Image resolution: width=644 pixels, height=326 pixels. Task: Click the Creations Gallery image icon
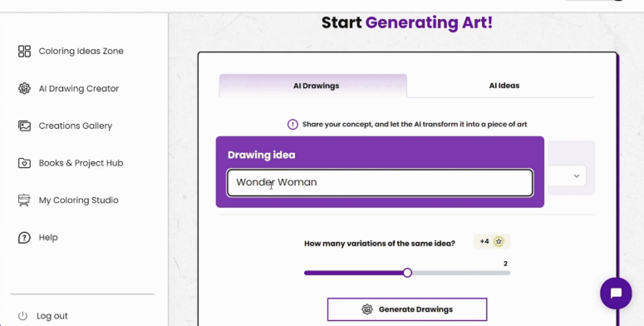tap(25, 126)
